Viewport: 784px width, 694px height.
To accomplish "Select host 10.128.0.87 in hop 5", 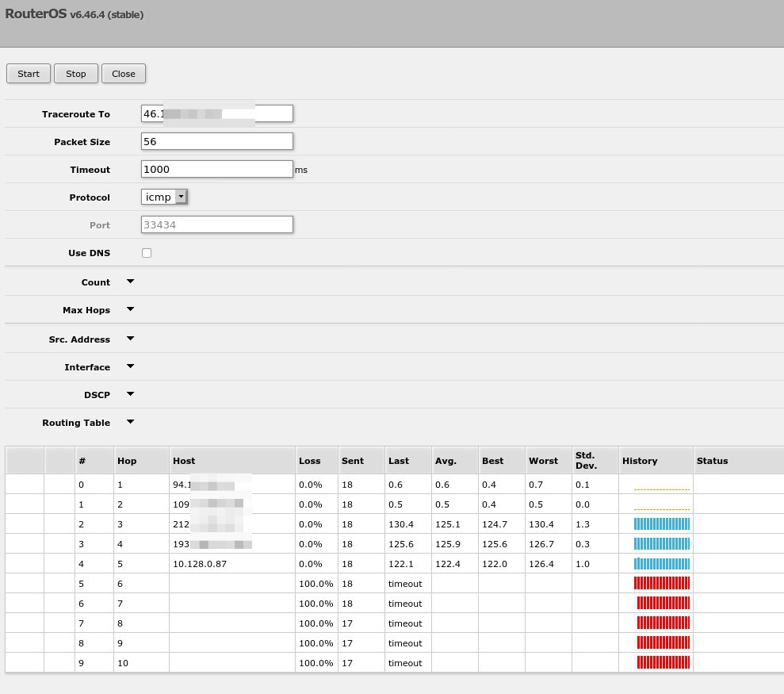I will (x=200, y=564).
